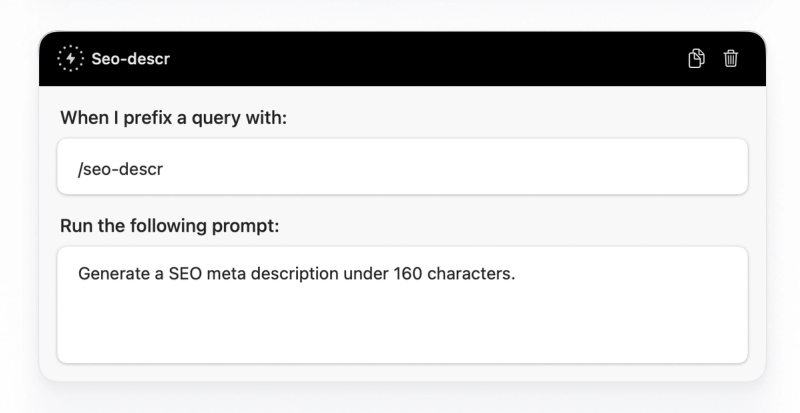Click the lightning bolt shortcut icon
Viewport: 800px width, 413px height.
click(x=70, y=59)
